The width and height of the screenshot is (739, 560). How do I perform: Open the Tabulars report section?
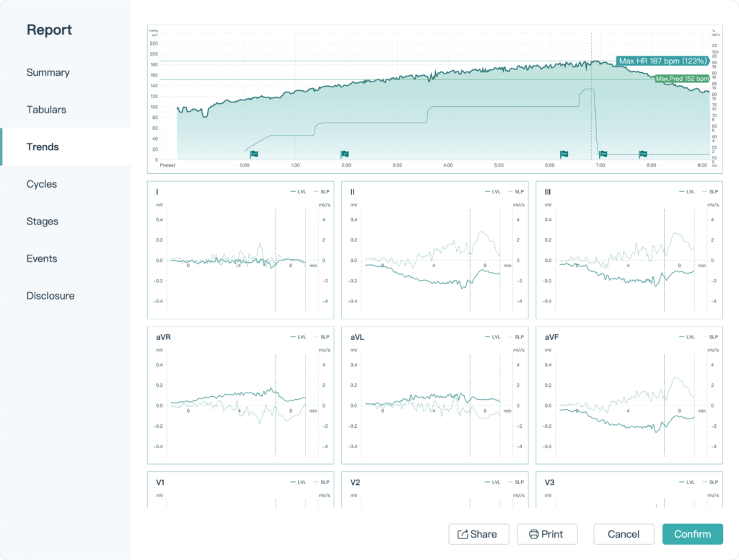point(46,110)
